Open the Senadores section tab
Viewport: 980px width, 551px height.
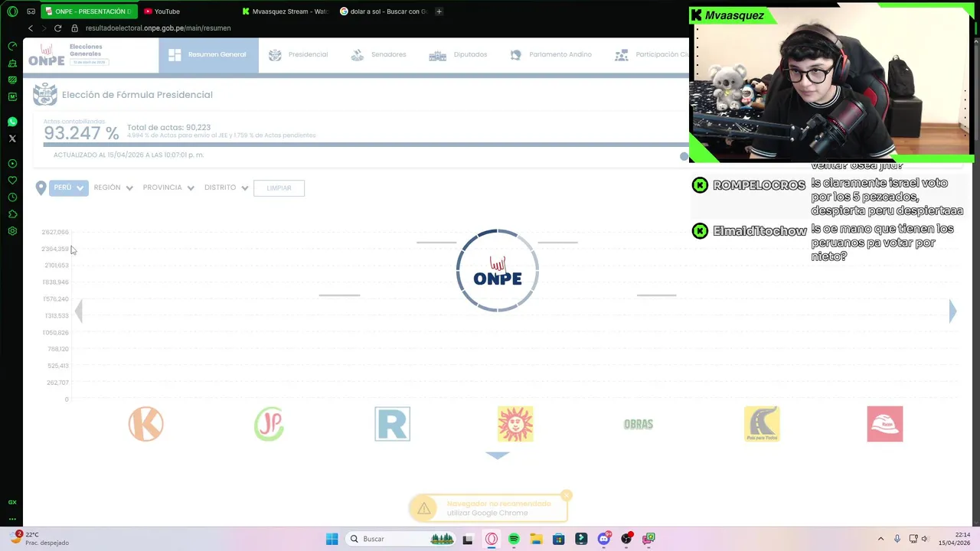(x=378, y=55)
